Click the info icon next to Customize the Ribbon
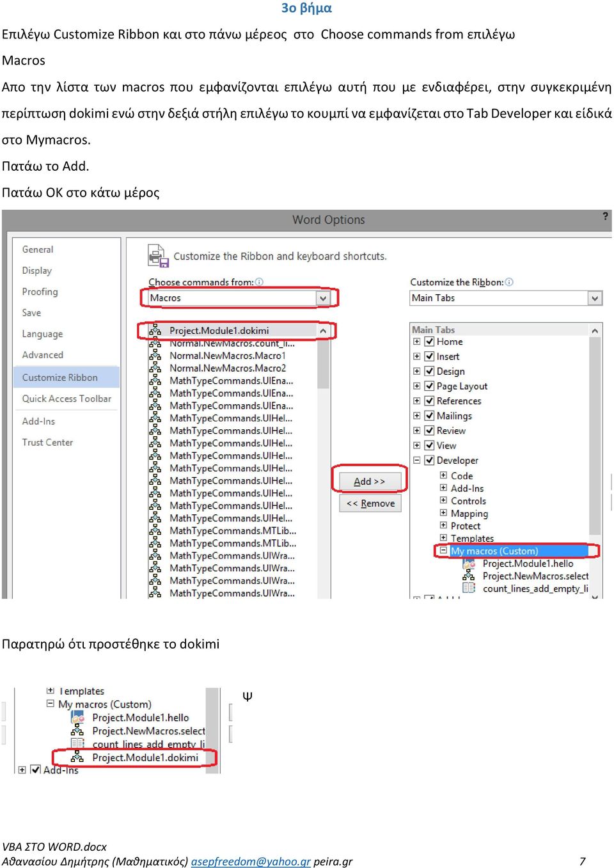The image size is (614, 868). pos(509,282)
